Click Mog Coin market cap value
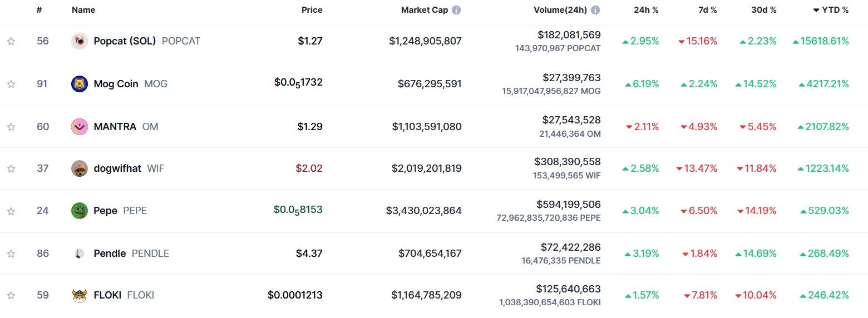The width and height of the screenshot is (868, 318). coord(430,84)
